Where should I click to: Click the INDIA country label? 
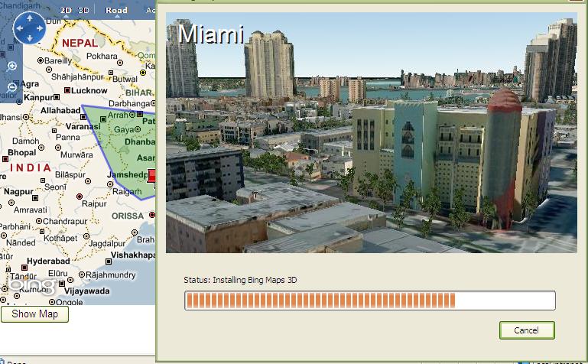(x=31, y=167)
